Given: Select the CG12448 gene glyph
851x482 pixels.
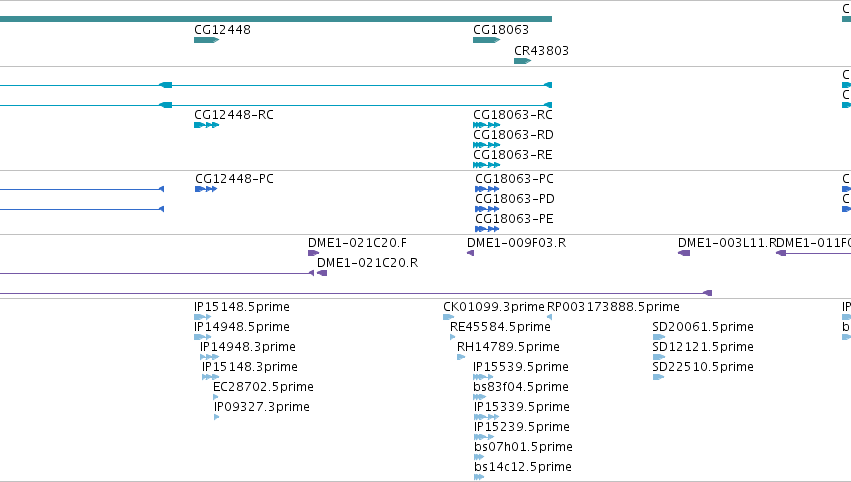Looking at the screenshot, I should pyautogui.click(x=206, y=40).
